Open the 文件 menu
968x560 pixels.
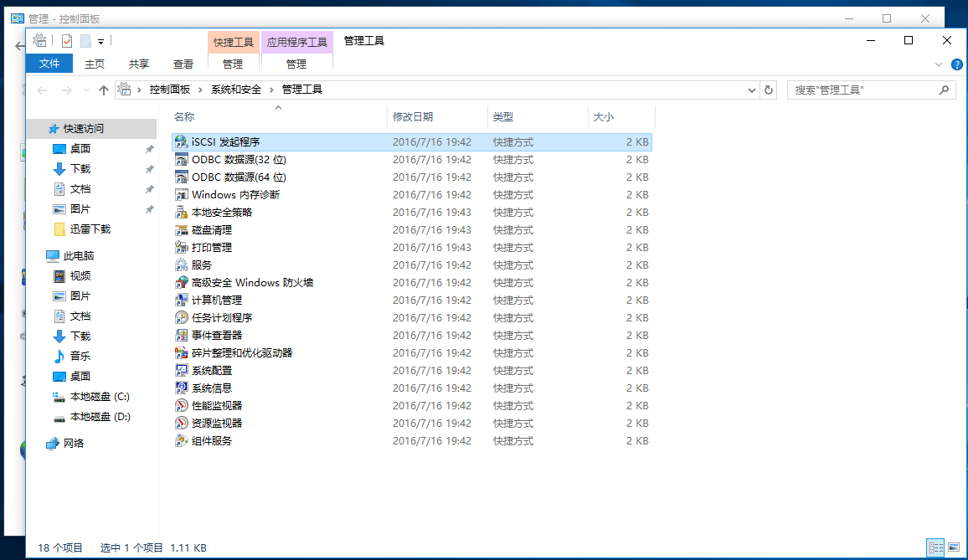click(x=49, y=63)
